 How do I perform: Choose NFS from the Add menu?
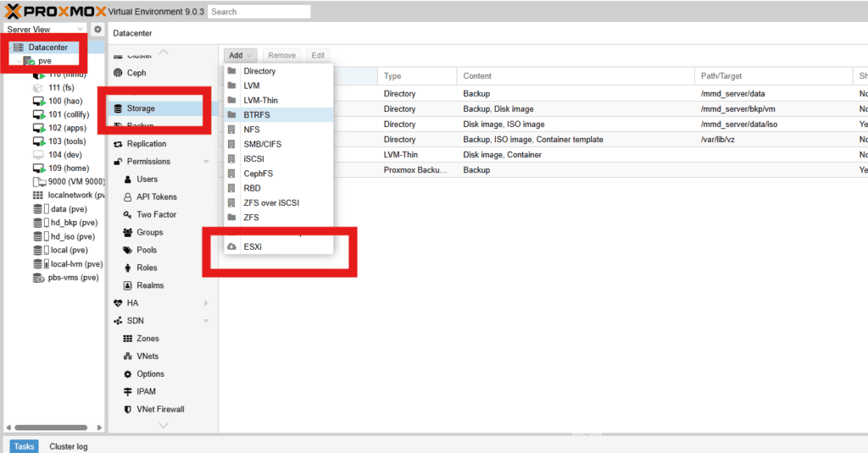253,130
